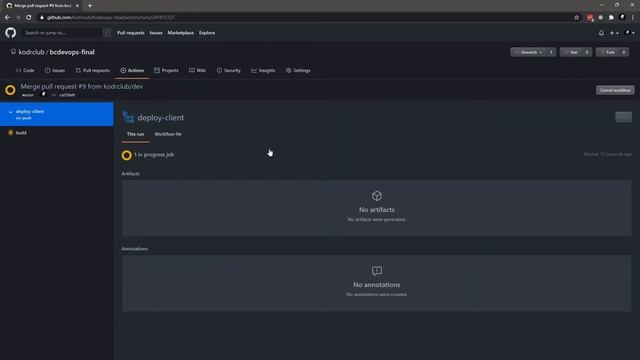
Task: Open the 1 in progress job link
Action: pyautogui.click(x=154, y=155)
